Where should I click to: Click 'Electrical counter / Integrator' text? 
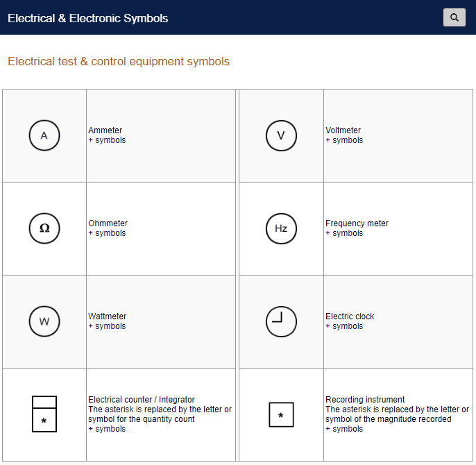pyautogui.click(x=142, y=399)
